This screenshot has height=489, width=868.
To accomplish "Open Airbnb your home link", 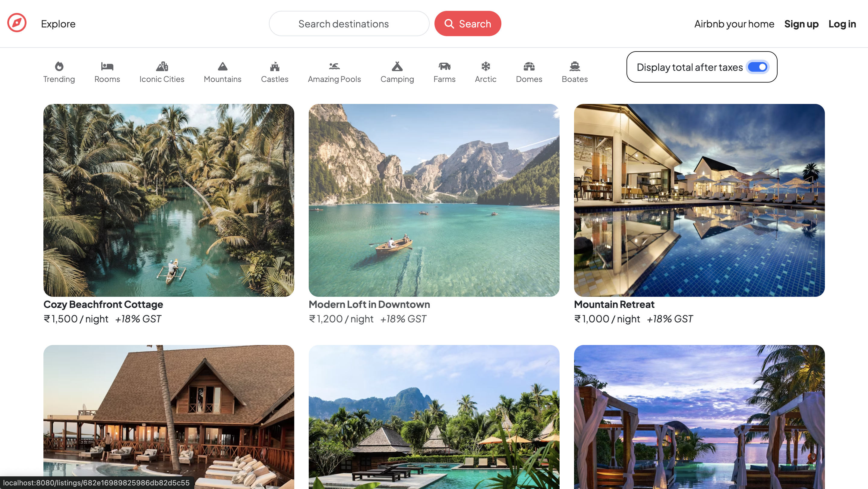I will [734, 24].
